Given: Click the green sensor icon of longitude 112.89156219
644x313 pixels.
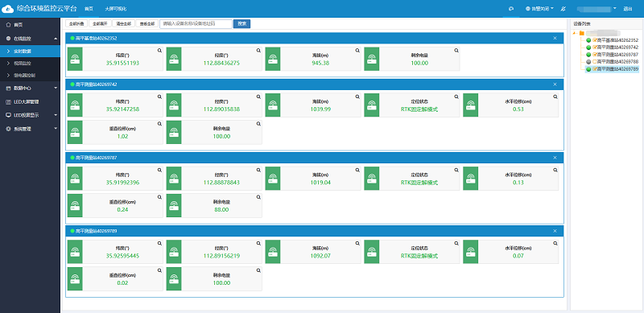Looking at the screenshot, I should [x=174, y=252].
